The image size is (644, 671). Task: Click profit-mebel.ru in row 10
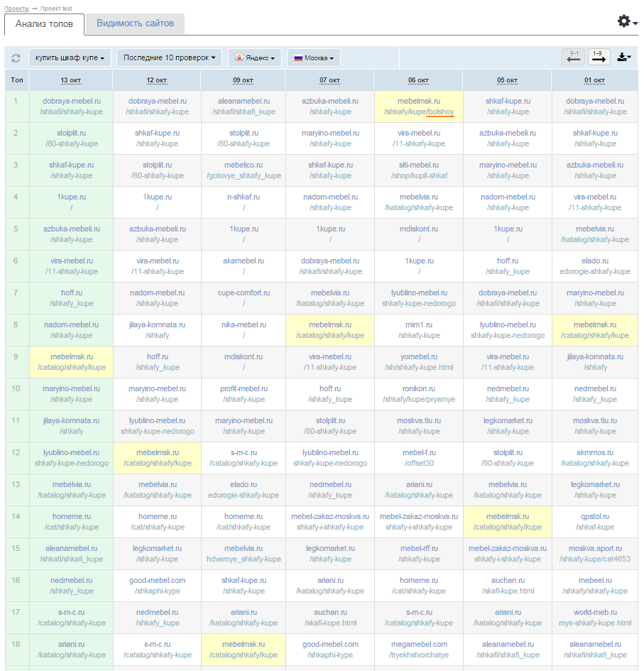[244, 388]
